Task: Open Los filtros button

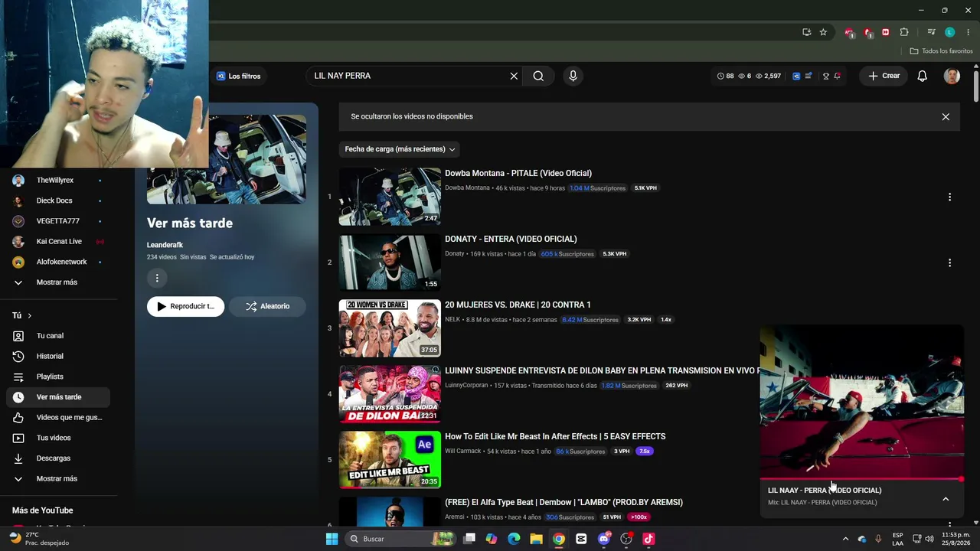Action: coord(238,76)
